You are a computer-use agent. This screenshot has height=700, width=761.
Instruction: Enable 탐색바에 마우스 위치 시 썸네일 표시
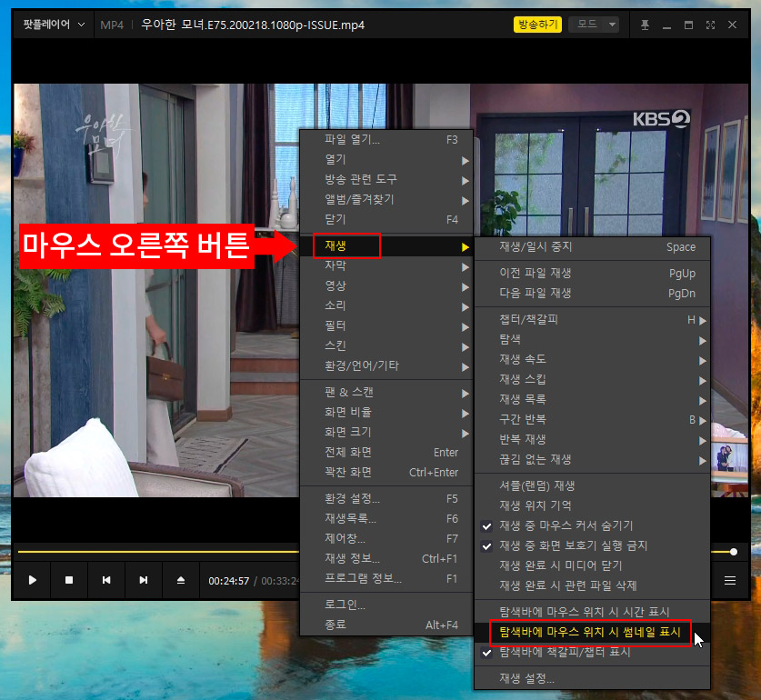(592, 633)
